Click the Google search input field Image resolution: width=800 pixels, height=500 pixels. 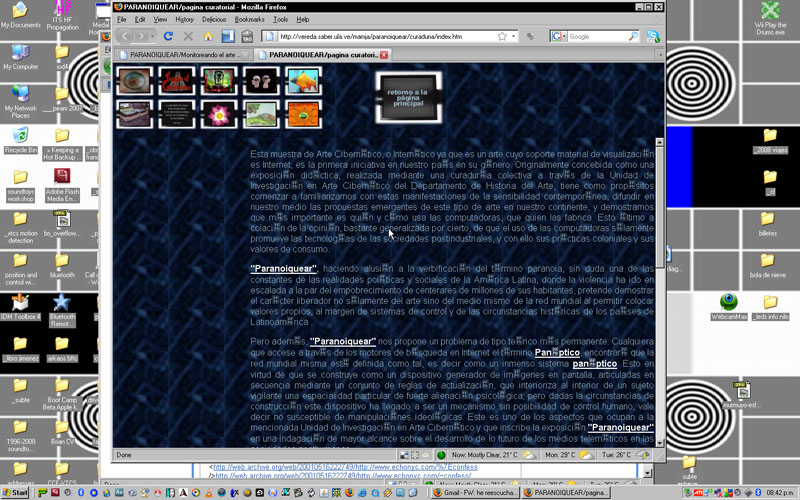pyautogui.click(x=597, y=36)
